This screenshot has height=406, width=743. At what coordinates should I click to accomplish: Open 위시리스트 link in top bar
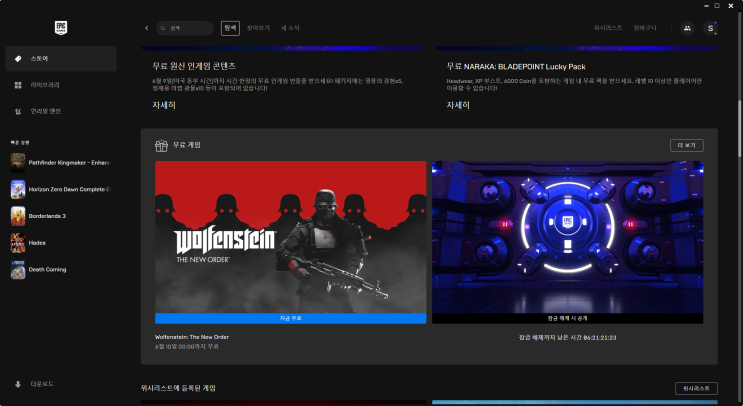(608, 28)
